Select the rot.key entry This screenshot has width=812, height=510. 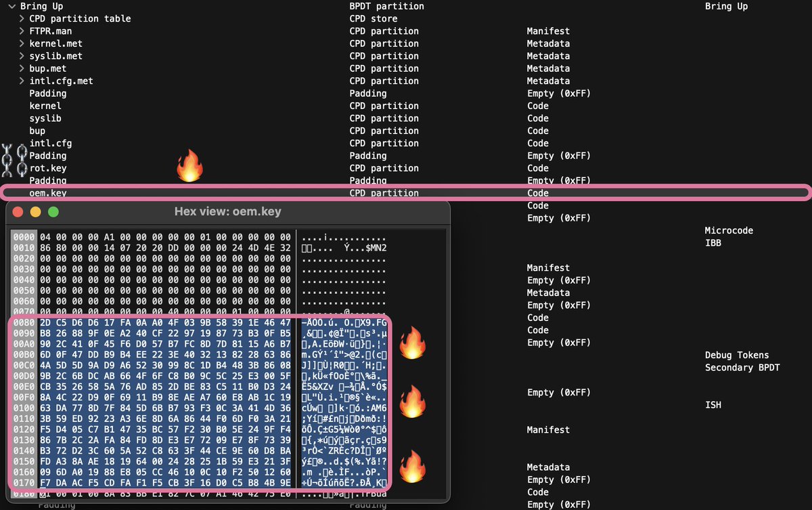point(48,168)
